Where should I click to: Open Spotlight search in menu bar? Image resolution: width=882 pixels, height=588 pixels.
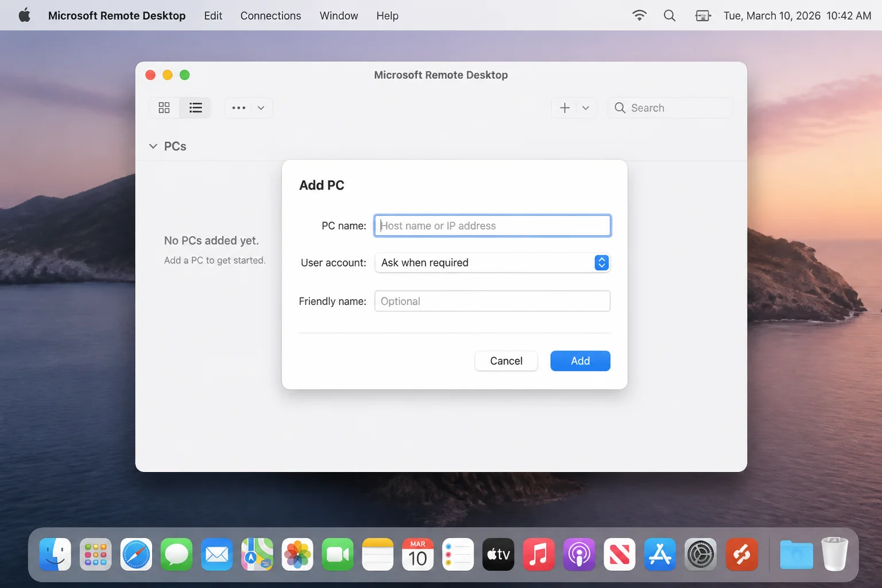[x=670, y=16]
